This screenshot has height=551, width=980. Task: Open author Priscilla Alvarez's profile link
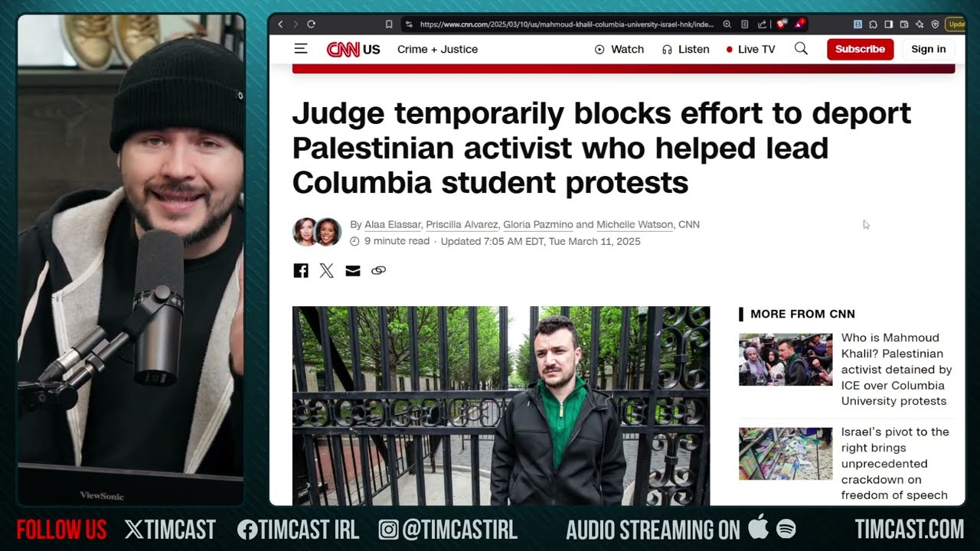pos(462,224)
